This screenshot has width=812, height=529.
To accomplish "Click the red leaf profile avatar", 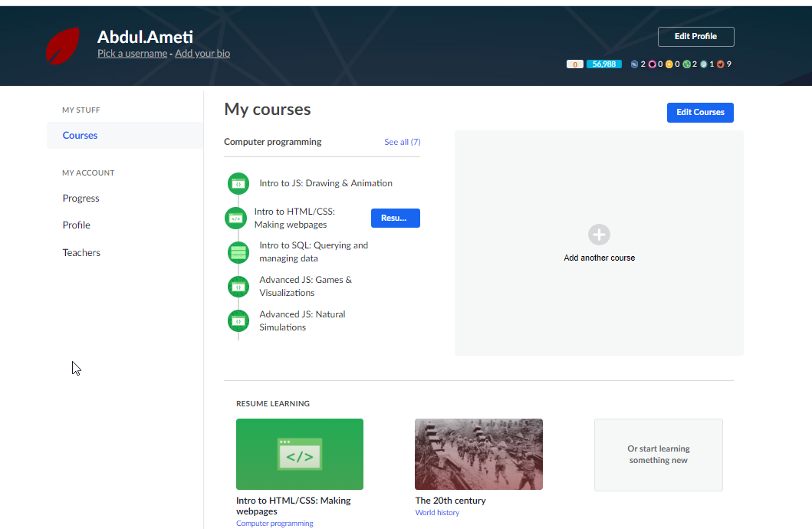I will (63, 46).
